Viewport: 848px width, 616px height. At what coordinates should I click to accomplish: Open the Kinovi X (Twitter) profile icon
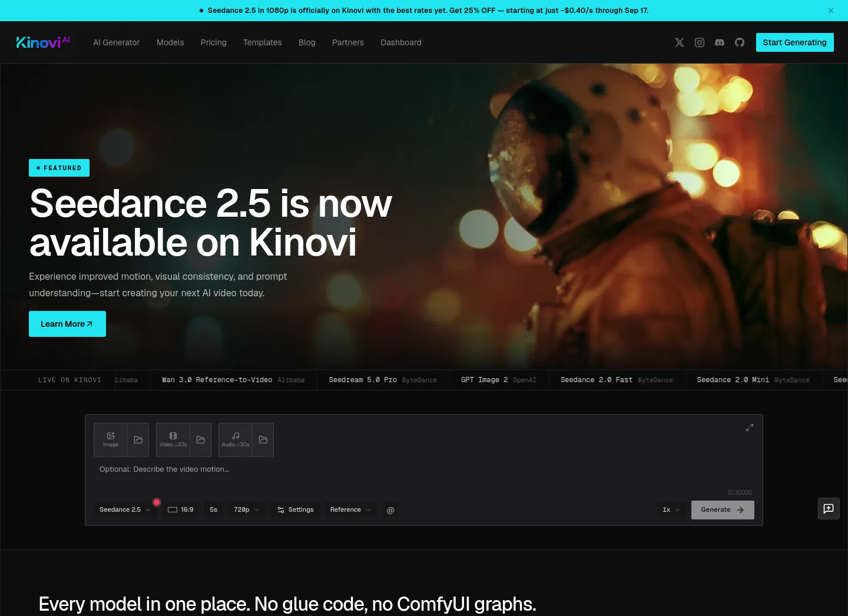tap(680, 42)
